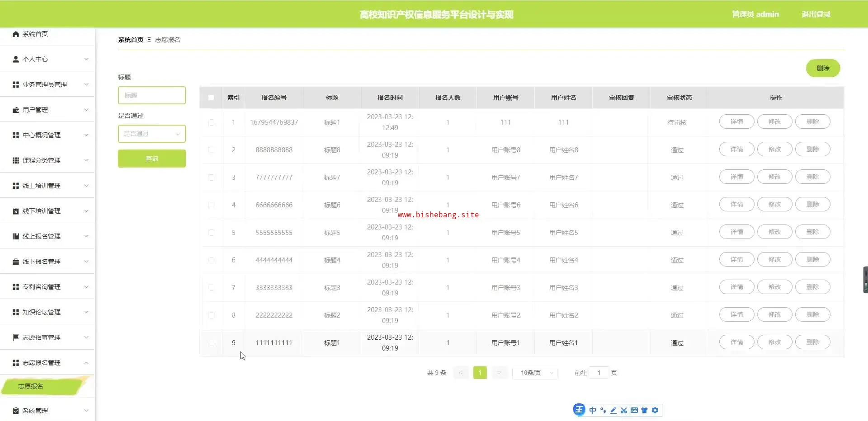Check the row with 报名编号 2222222222
The width and height of the screenshot is (868, 421).
[211, 315]
